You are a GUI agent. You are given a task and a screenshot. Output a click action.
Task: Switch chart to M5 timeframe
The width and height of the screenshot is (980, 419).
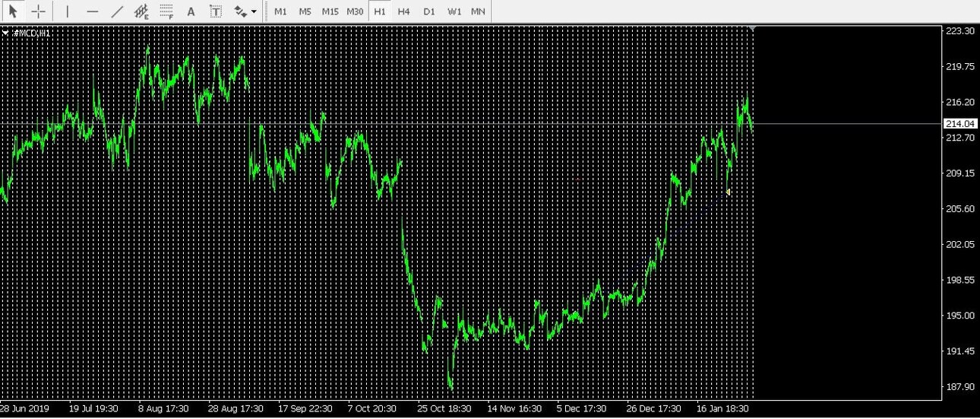coord(305,11)
